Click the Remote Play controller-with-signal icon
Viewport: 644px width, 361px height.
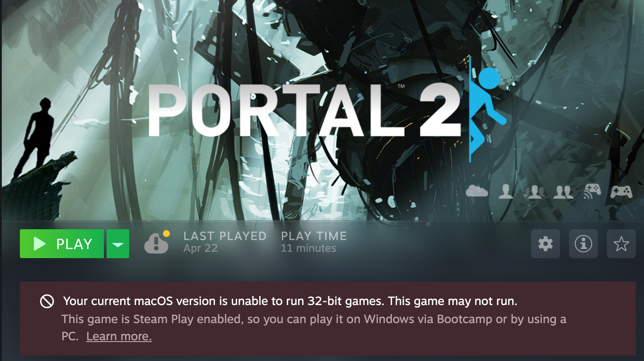point(592,191)
